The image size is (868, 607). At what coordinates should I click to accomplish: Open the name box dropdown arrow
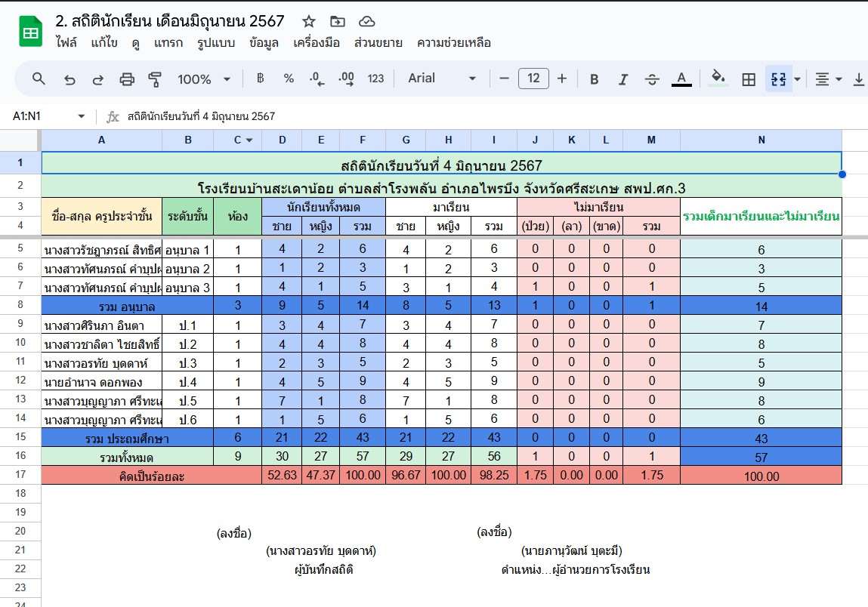[x=82, y=116]
